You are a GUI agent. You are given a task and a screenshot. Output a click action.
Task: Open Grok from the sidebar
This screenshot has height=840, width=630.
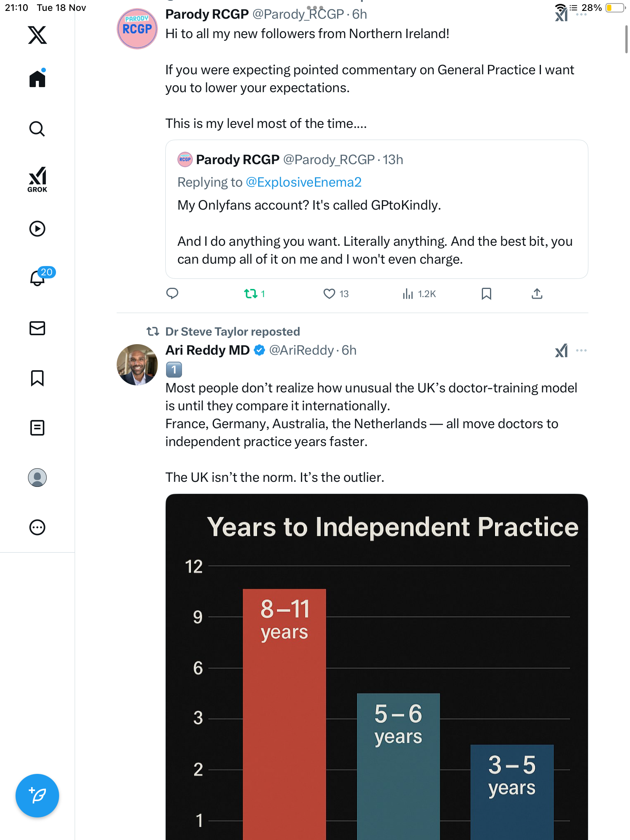[37, 179]
